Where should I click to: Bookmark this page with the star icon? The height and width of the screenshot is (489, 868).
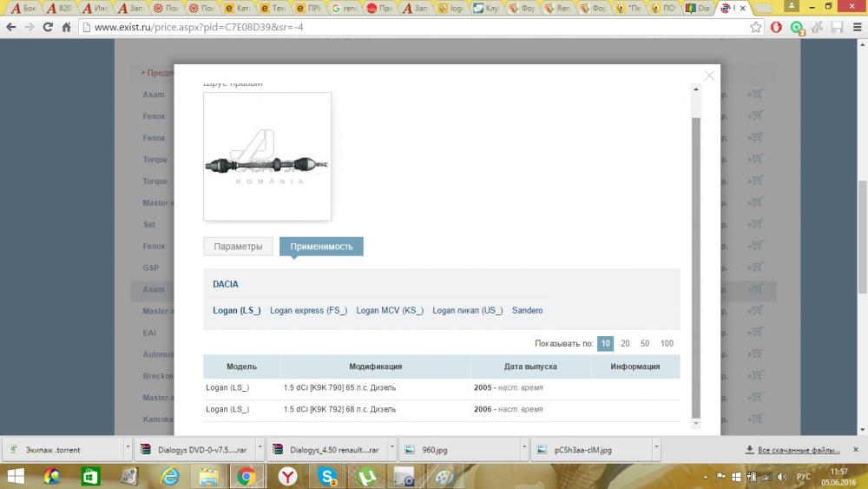[756, 27]
